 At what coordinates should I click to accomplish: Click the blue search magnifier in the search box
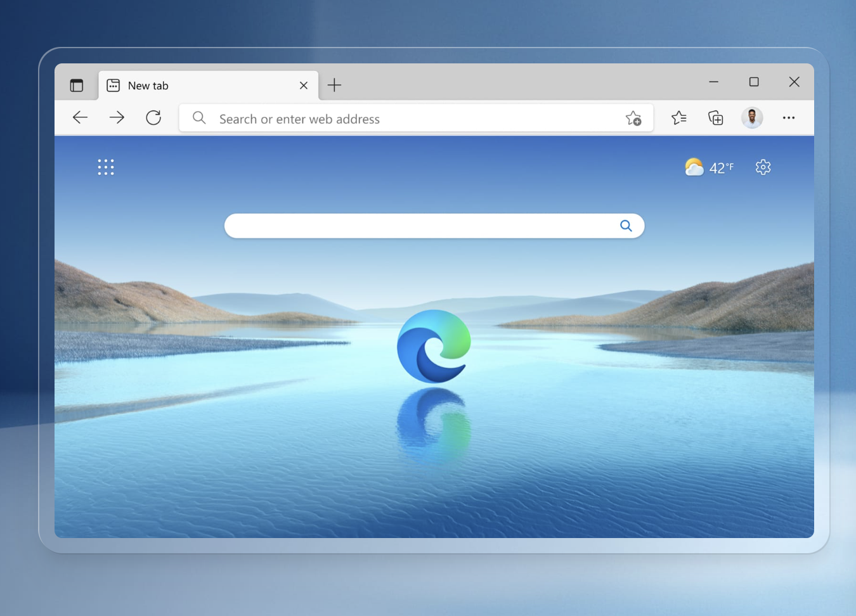(x=626, y=226)
